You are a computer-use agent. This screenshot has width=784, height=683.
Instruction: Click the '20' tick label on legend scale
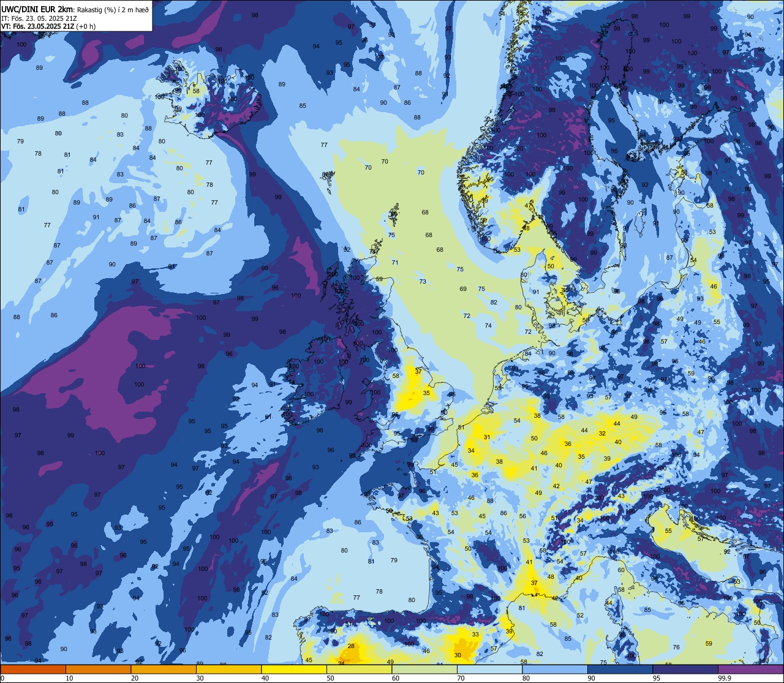[x=135, y=678]
